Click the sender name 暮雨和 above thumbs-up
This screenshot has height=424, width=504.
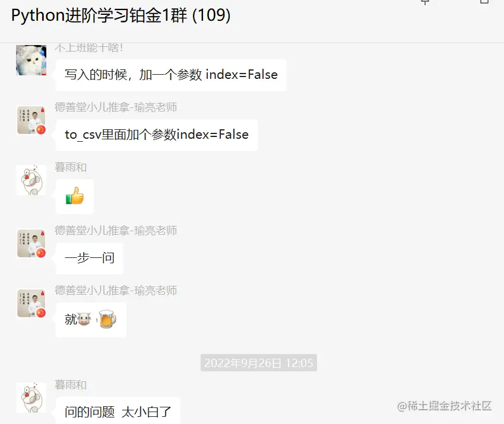coord(71,167)
